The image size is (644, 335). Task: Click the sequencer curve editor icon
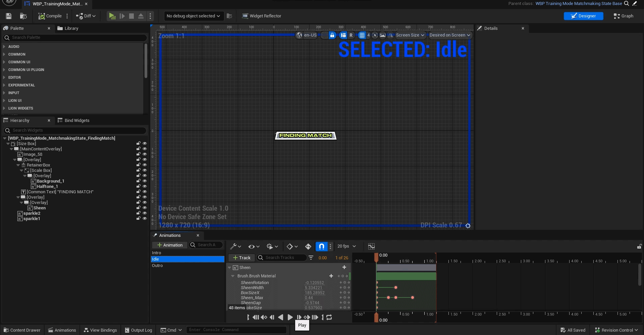pyautogui.click(x=371, y=247)
